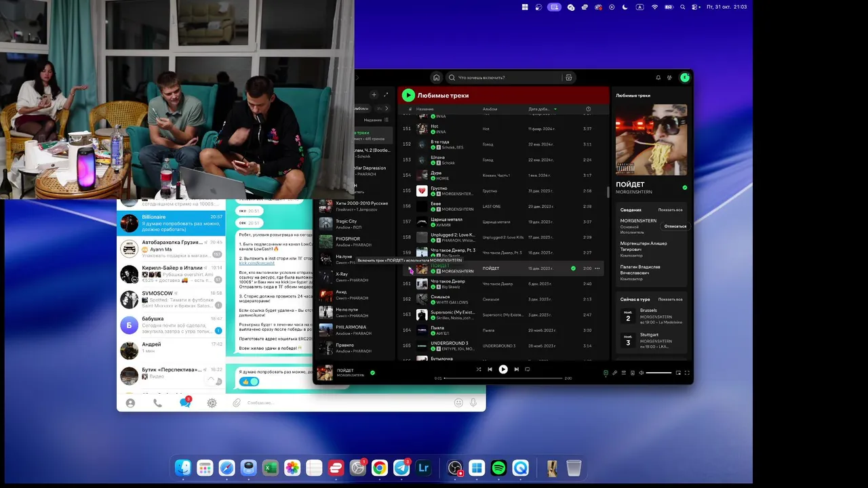Open ПОЙДЕТ album cover in side panel
The height and width of the screenshot is (488, 868).
651,140
